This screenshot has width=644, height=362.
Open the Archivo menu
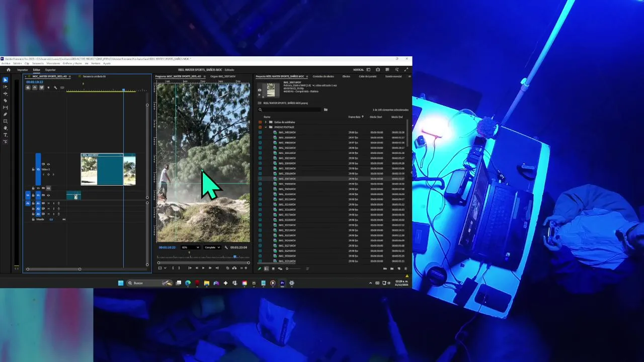click(6, 63)
